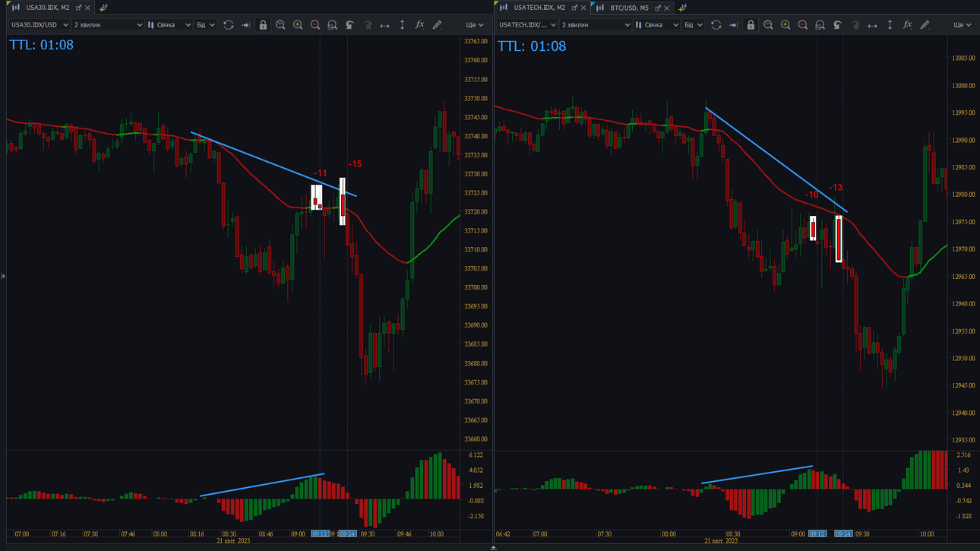Open drawing pencil tools in USA30 chart
The width and height of the screenshot is (980, 551).
pyautogui.click(x=437, y=25)
